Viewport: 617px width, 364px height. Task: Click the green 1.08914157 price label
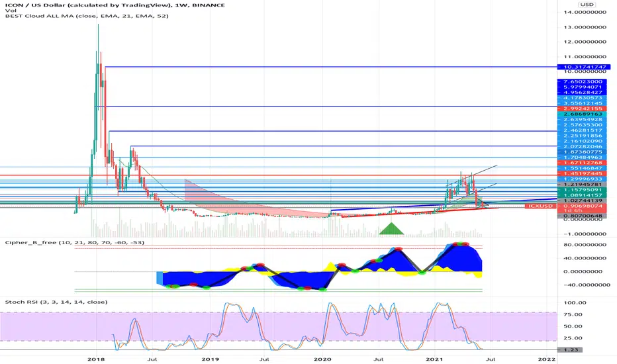[x=582, y=195]
